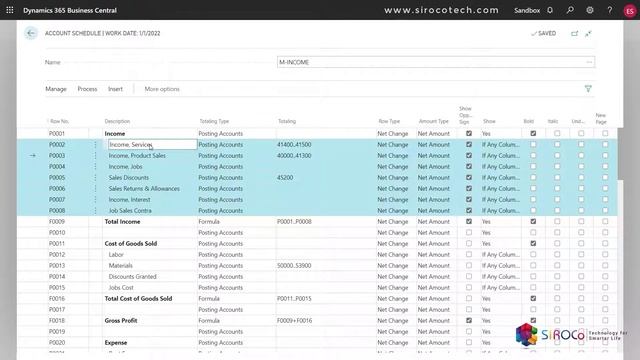The width and height of the screenshot is (640, 360).
Task: Open page in new window icon
Action: point(574,33)
